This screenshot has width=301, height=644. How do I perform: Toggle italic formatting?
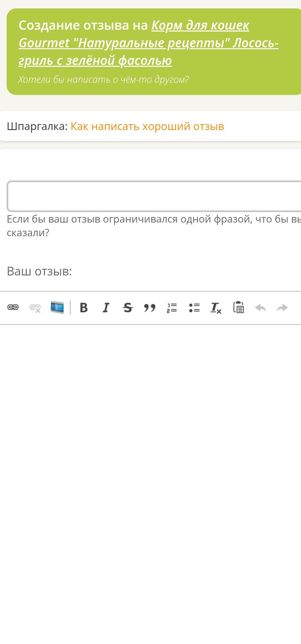(106, 308)
